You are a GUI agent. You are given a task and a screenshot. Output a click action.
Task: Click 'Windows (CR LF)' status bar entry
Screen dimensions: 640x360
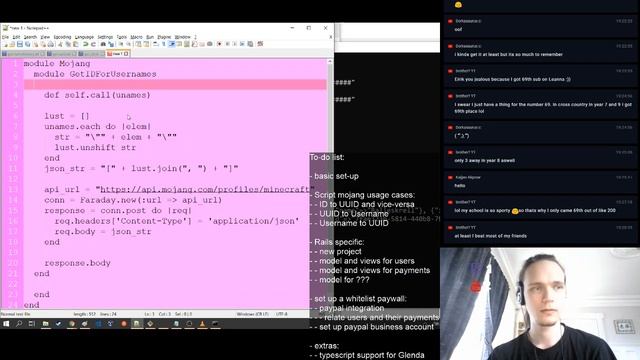tap(253, 314)
